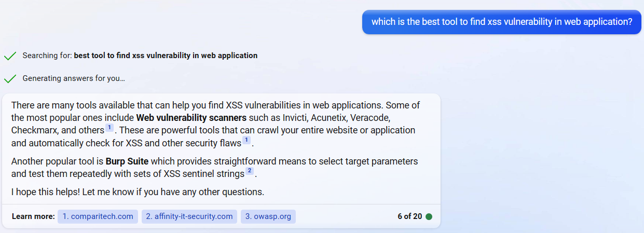644x233 pixels.
Task: Click the bold Web vulnerability scanners text
Action: click(x=191, y=117)
